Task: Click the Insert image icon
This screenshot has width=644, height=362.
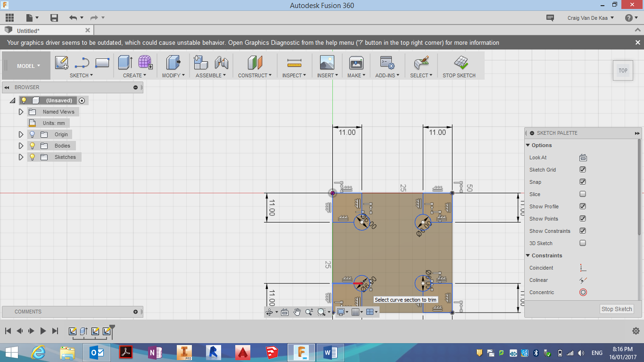Action: click(327, 62)
